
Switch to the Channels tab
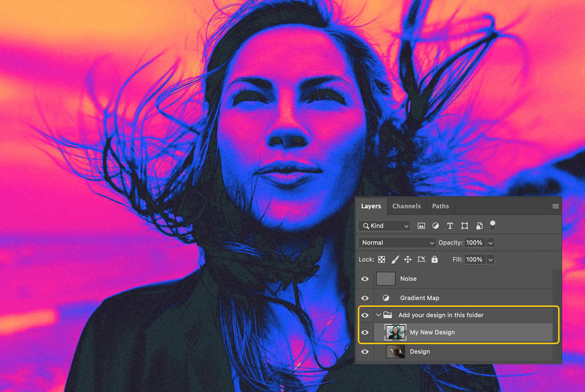406,206
